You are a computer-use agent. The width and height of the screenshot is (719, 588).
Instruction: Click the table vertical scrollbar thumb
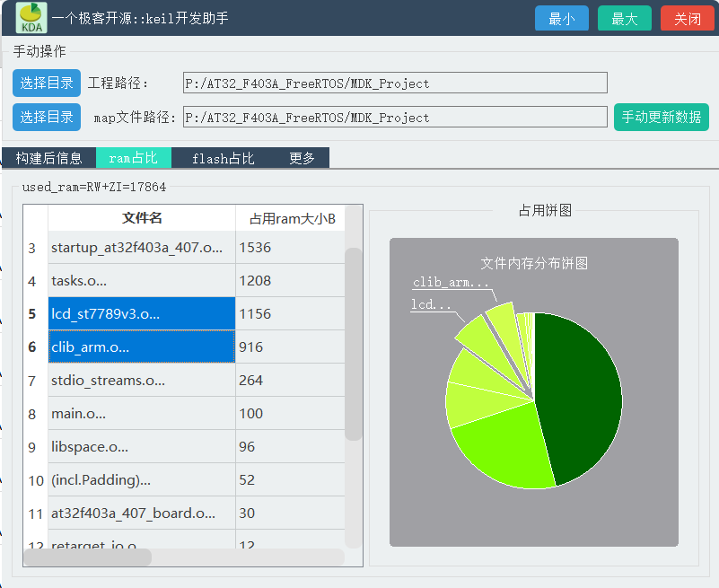tap(353, 344)
